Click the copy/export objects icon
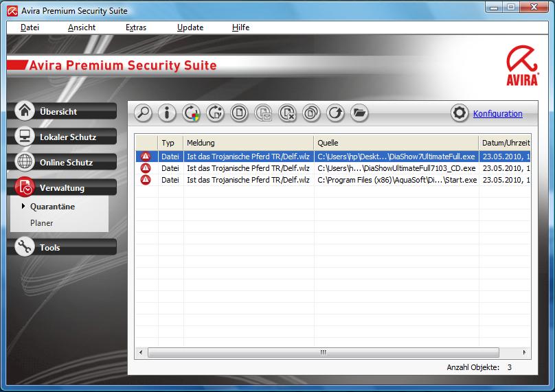 [311, 113]
